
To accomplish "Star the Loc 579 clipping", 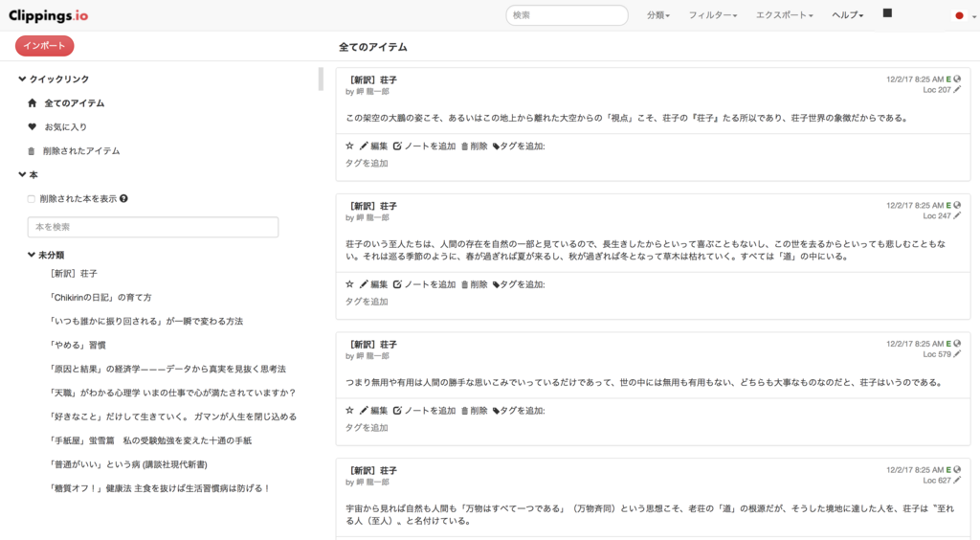I will coord(349,411).
